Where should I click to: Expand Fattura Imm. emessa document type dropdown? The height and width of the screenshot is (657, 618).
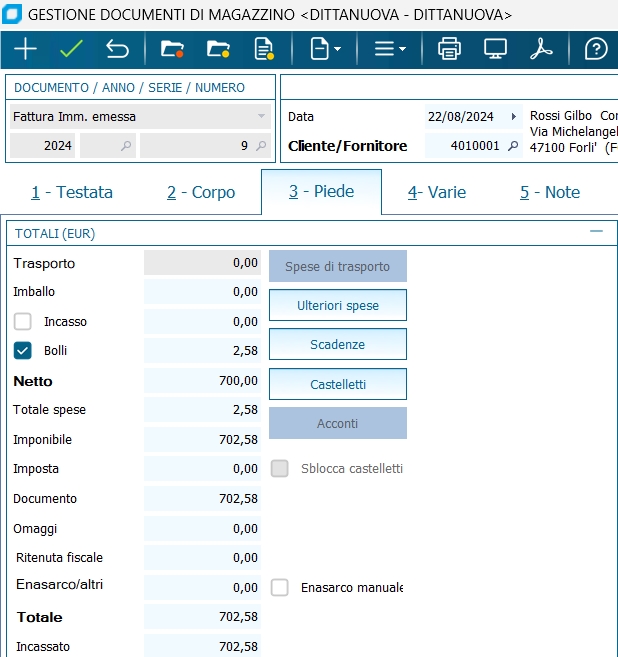click(x=261, y=116)
